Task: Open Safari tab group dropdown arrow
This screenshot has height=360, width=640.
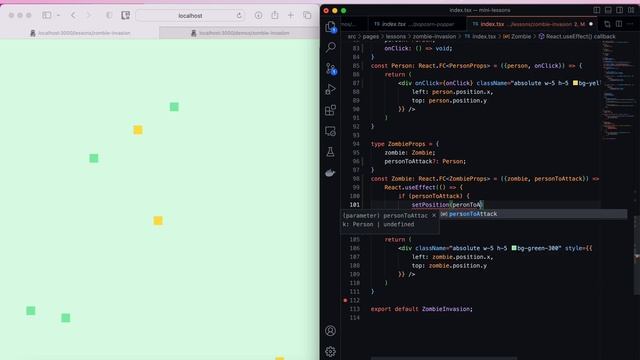Action: 58,16
